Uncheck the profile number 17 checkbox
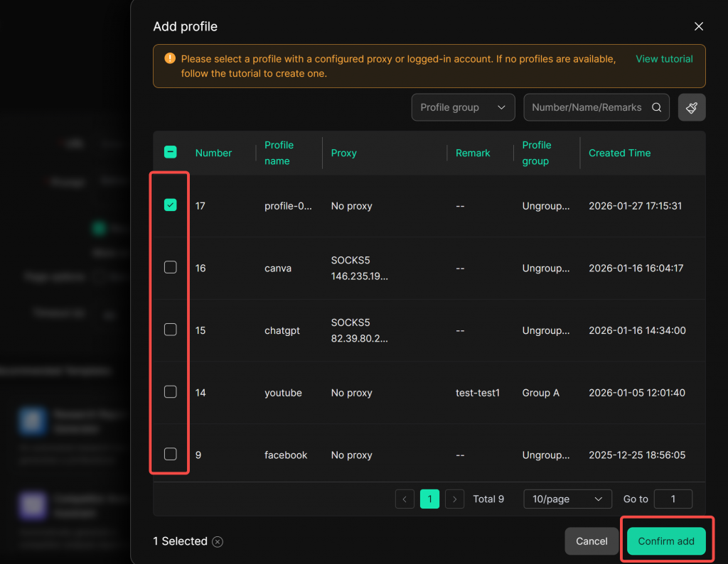 point(171,205)
